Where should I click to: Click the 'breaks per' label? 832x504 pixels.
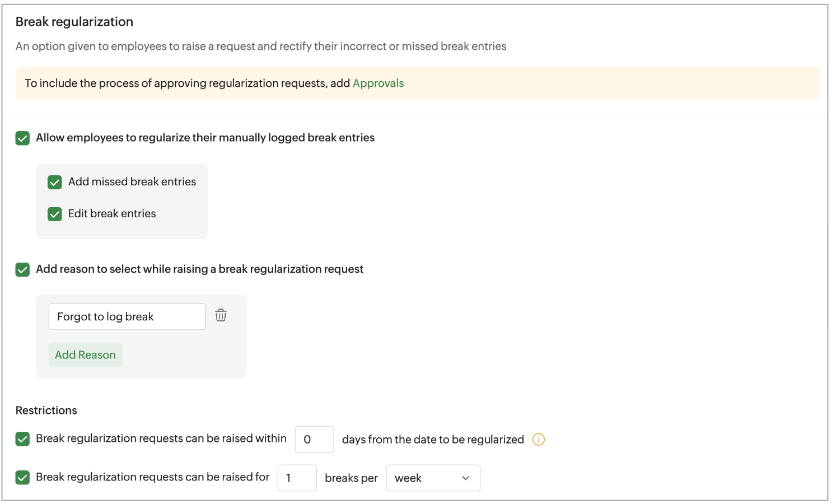351,478
